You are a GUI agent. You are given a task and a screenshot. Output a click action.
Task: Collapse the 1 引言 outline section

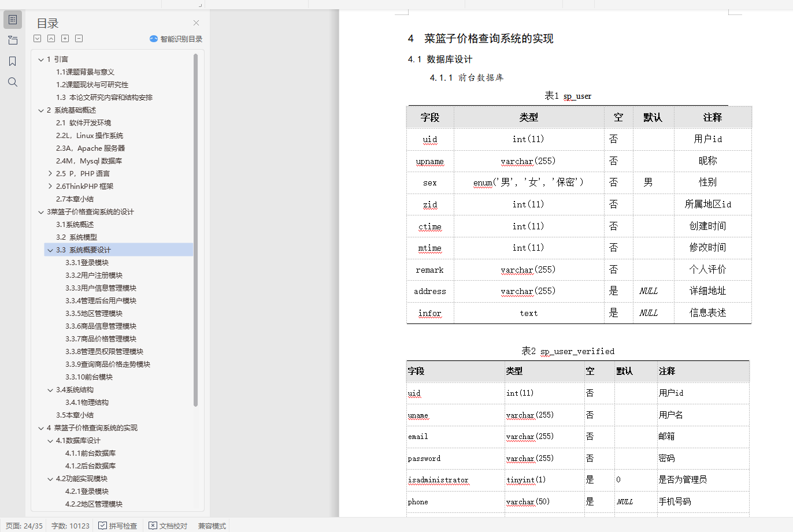point(41,59)
